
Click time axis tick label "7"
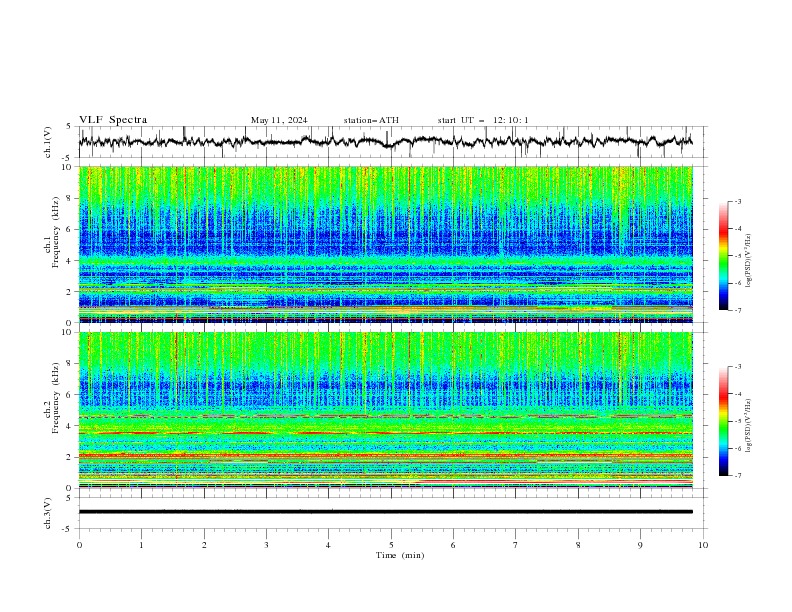click(516, 545)
